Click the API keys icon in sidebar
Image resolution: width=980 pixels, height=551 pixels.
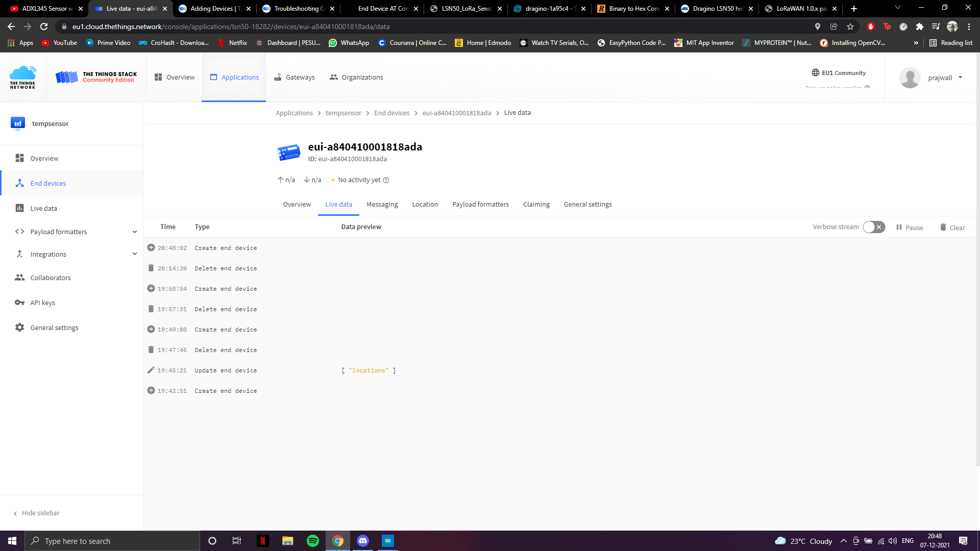pyautogui.click(x=19, y=303)
